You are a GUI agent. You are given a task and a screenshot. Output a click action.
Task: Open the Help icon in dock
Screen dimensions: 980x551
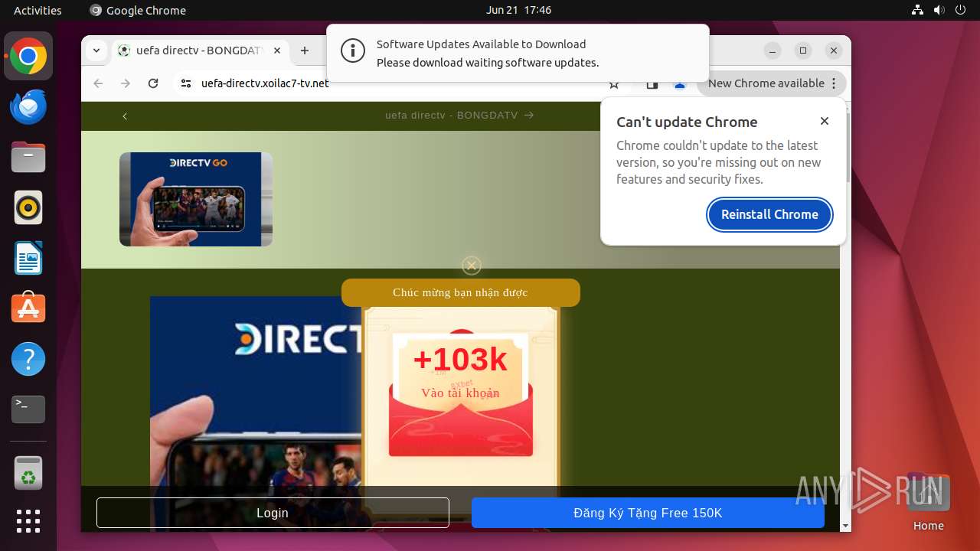pyautogui.click(x=28, y=359)
